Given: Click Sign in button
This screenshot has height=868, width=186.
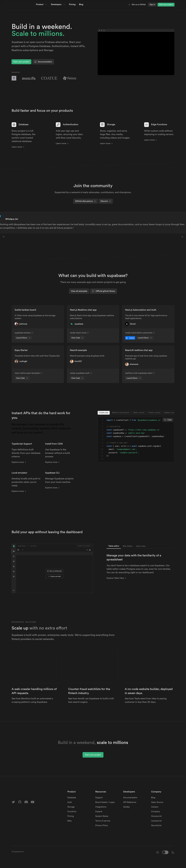Looking at the screenshot, I should (x=152, y=5).
